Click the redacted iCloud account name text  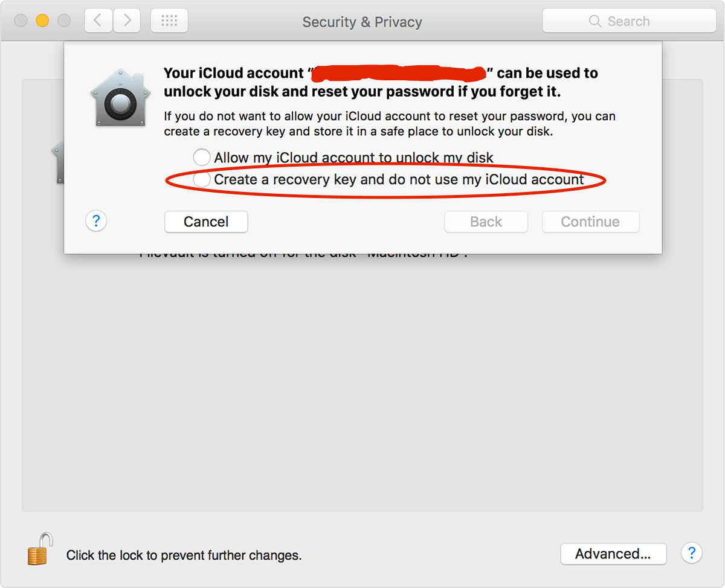coord(399,72)
